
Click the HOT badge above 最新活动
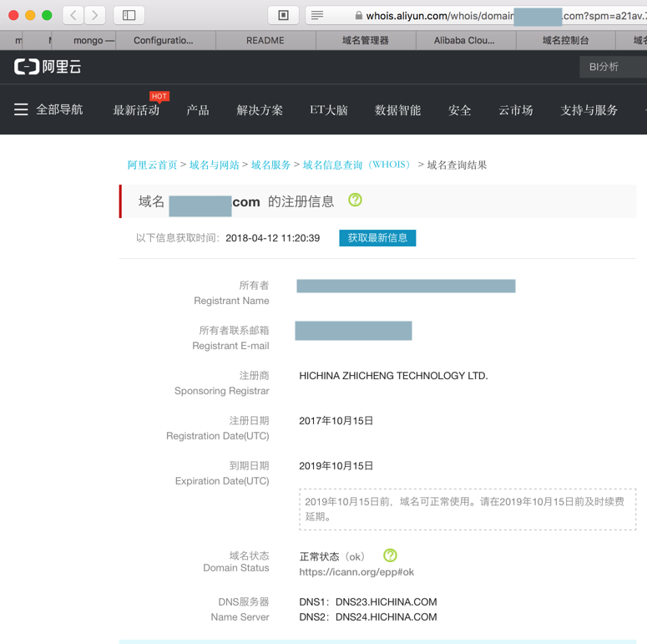click(x=159, y=97)
